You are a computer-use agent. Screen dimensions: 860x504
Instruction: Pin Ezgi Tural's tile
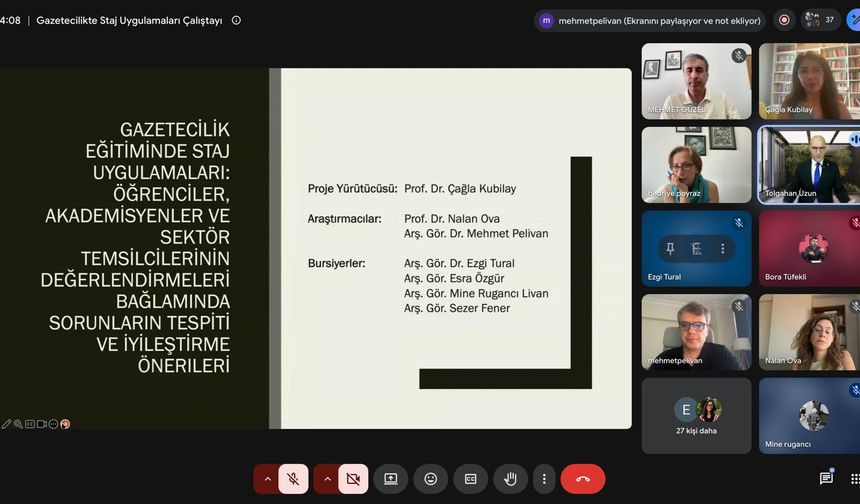point(670,248)
